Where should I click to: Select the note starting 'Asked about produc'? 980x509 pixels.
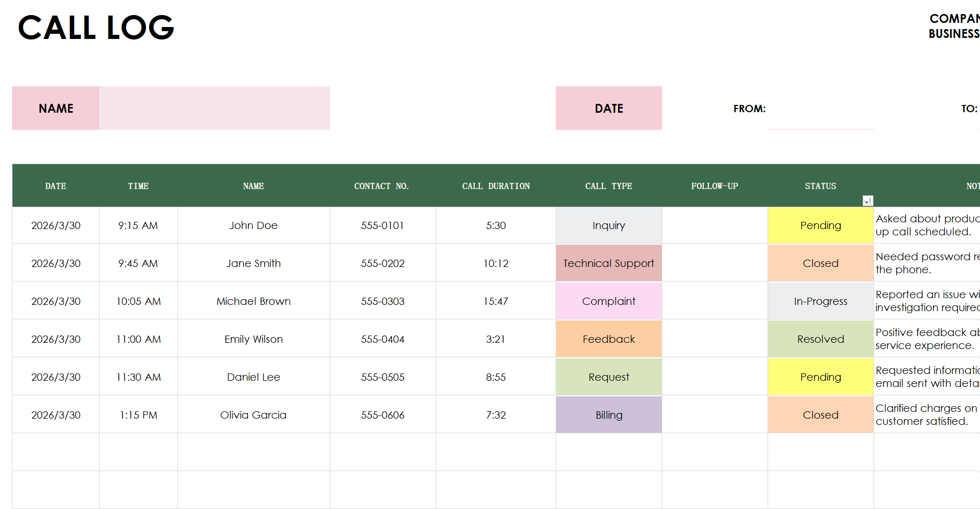pyautogui.click(x=927, y=225)
